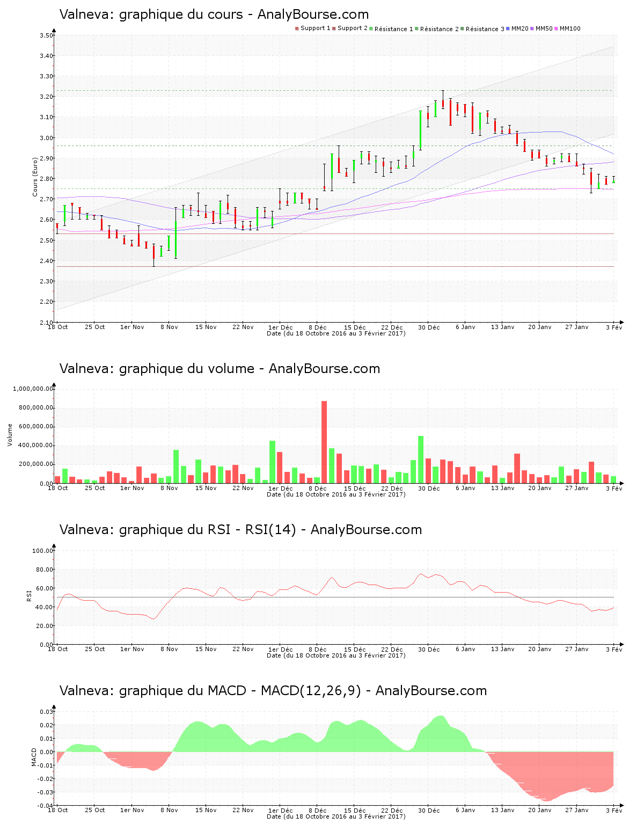Click the date range caption under the MACD chart

[x=336, y=816]
